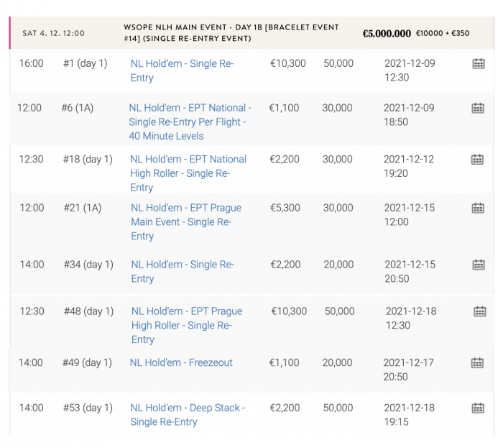Add event #48 Prague High Roller to calendar

[x=480, y=312]
